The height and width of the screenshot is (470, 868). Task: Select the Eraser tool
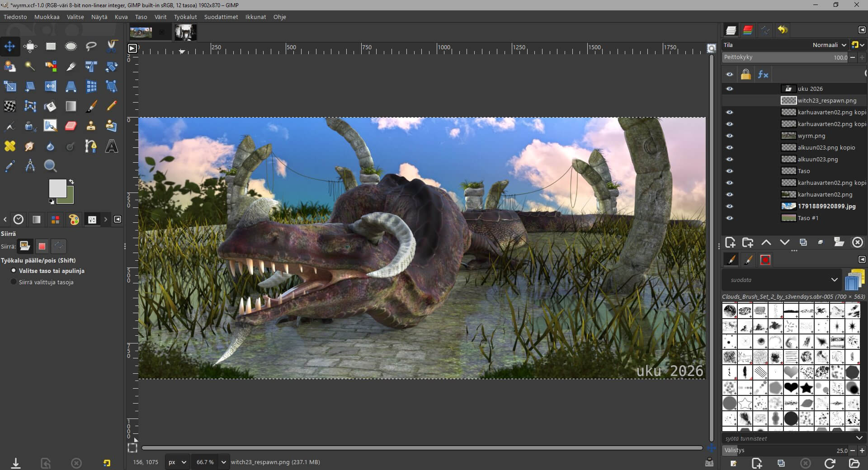point(71,126)
